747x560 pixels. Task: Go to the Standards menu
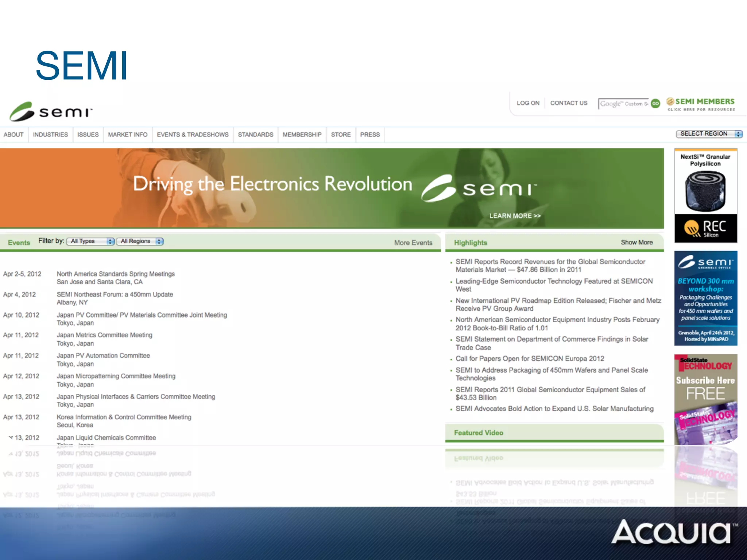click(255, 135)
